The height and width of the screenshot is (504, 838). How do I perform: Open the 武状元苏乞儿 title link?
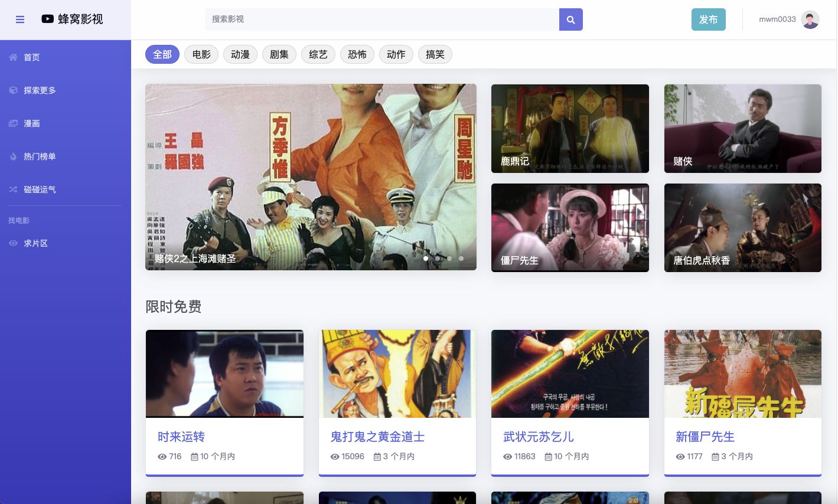click(539, 437)
